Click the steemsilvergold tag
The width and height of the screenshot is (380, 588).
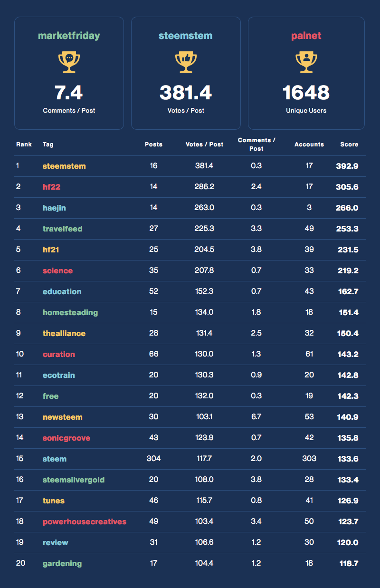click(74, 480)
